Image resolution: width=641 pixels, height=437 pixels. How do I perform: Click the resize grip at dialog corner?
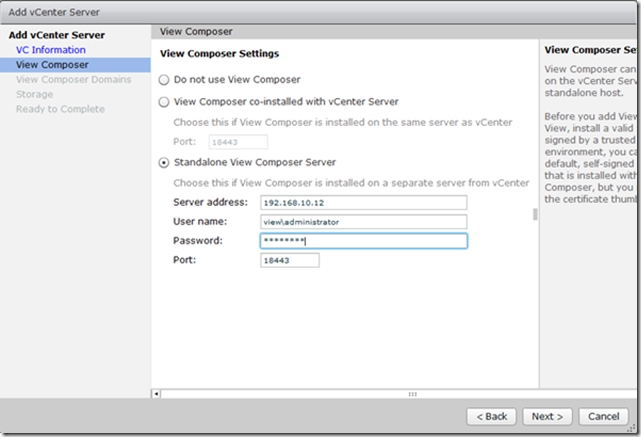(x=632, y=428)
